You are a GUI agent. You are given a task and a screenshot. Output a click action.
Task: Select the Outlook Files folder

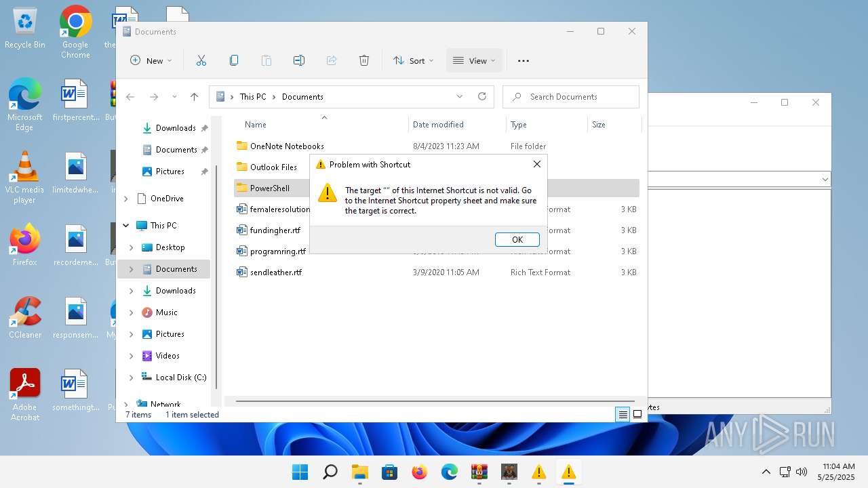[273, 167]
